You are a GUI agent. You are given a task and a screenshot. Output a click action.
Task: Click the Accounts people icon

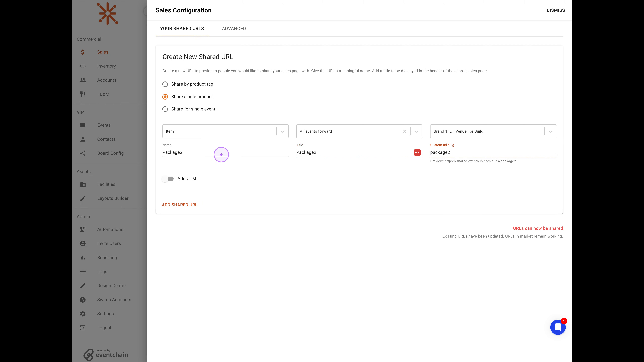coord(83,80)
